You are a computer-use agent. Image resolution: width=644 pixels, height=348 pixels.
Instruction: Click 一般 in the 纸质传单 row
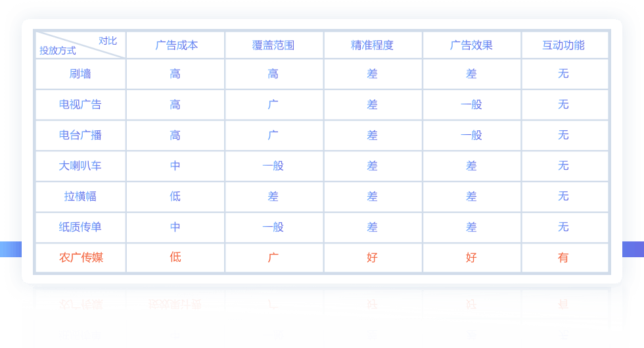click(273, 227)
